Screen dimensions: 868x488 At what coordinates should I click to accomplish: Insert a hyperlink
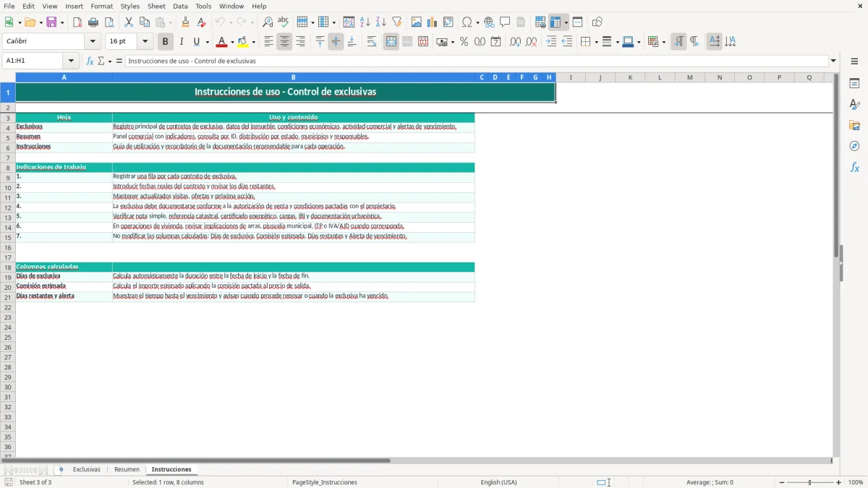(x=490, y=22)
